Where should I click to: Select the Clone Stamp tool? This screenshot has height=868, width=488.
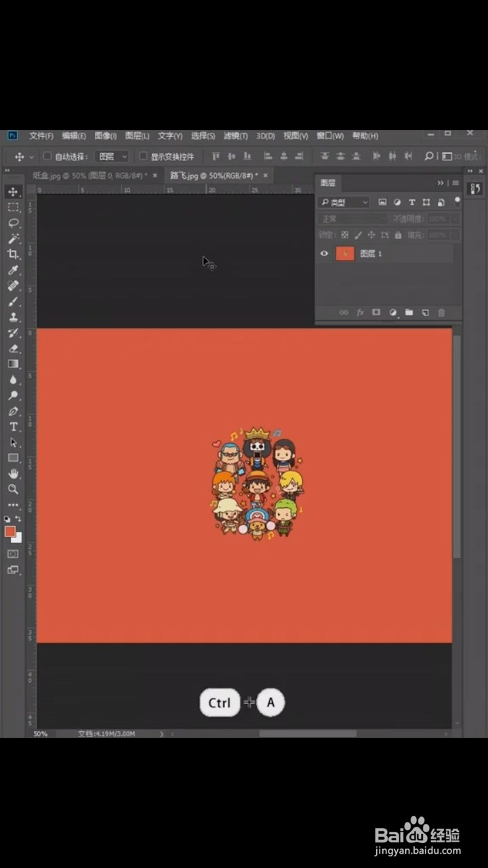pos(13,317)
